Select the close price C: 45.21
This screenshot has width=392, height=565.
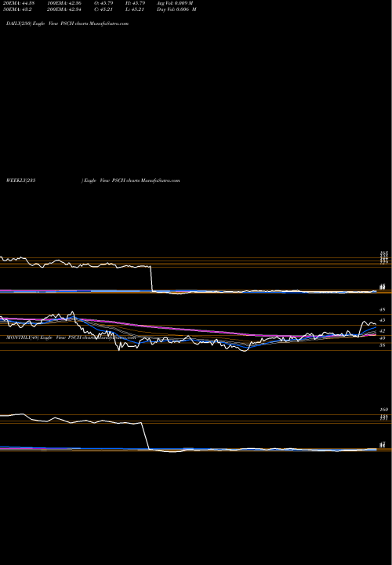click(104, 9)
